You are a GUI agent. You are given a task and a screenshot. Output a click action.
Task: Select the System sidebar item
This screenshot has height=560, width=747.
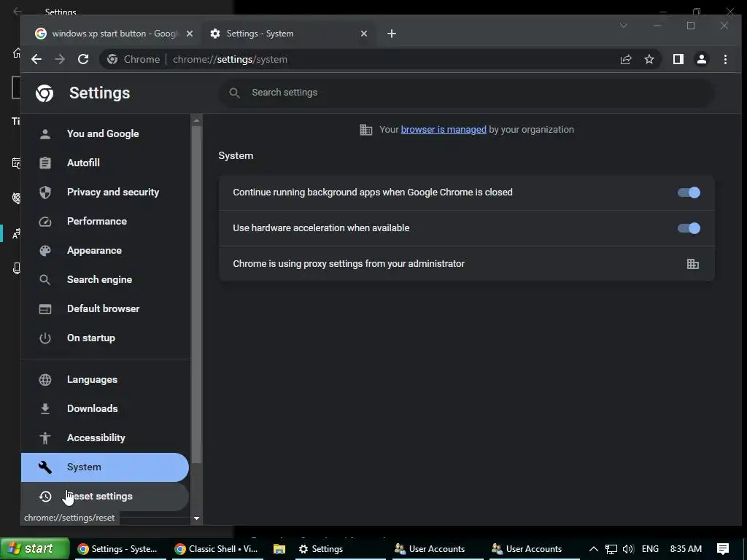coord(105,467)
